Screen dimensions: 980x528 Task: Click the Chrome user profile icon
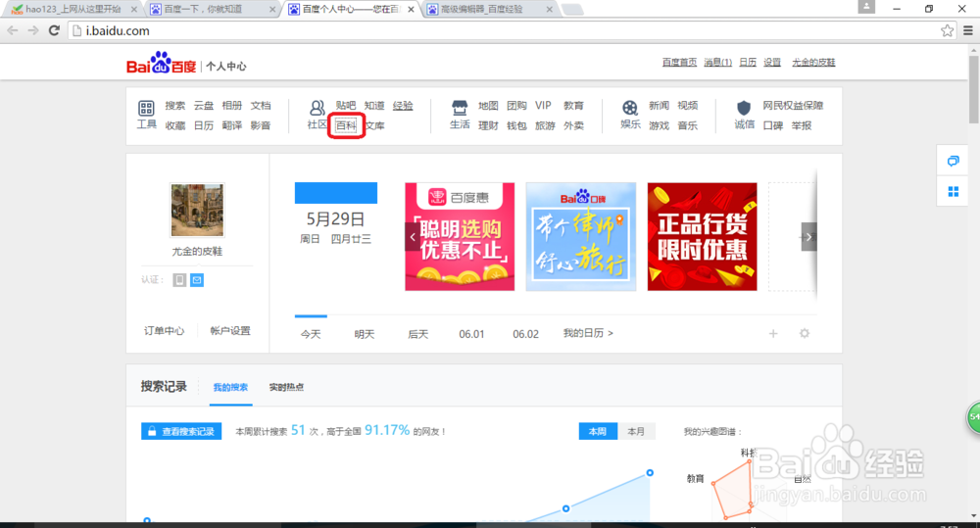tap(866, 7)
